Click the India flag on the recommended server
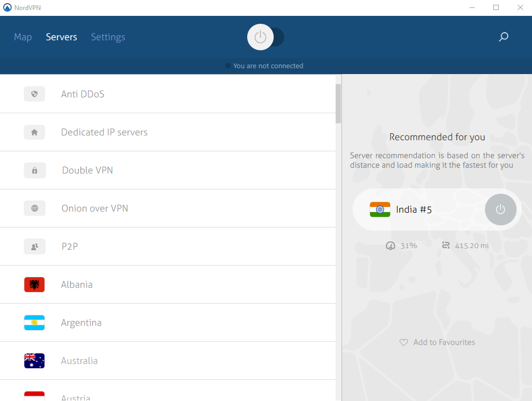This screenshot has height=401, width=532. pyautogui.click(x=380, y=209)
